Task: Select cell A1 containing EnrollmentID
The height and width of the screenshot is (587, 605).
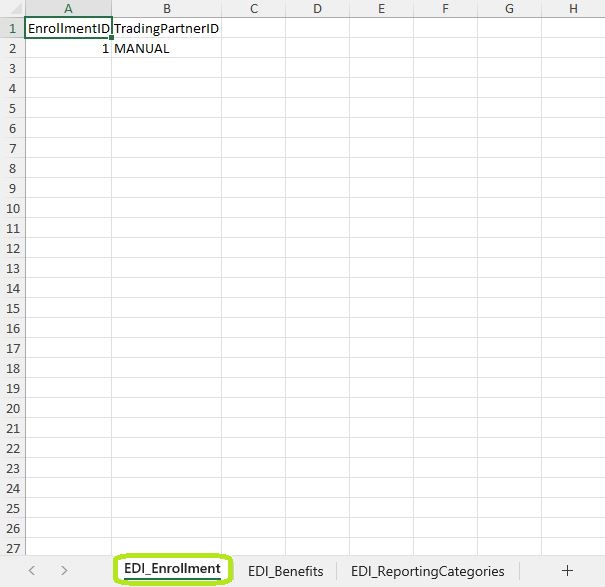Action: tap(68, 28)
